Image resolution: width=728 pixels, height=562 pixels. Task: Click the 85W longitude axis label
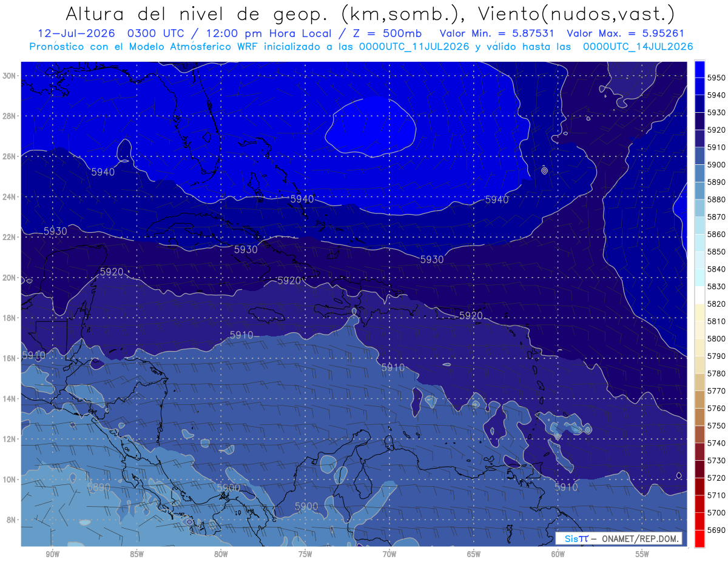(x=137, y=554)
